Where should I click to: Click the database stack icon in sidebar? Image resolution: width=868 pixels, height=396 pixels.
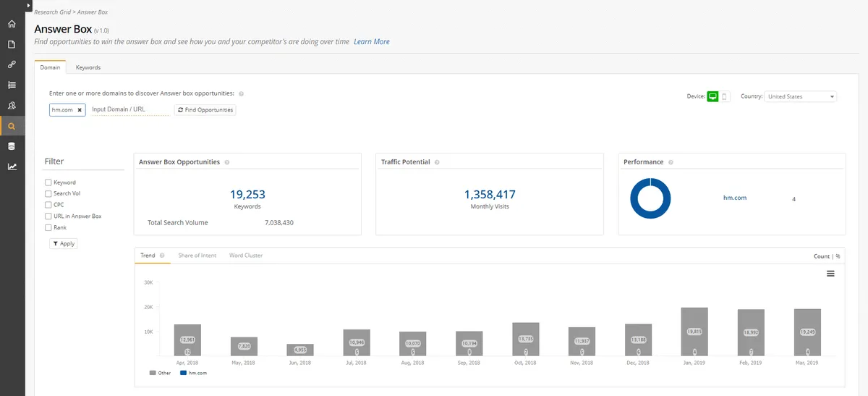[x=12, y=146]
